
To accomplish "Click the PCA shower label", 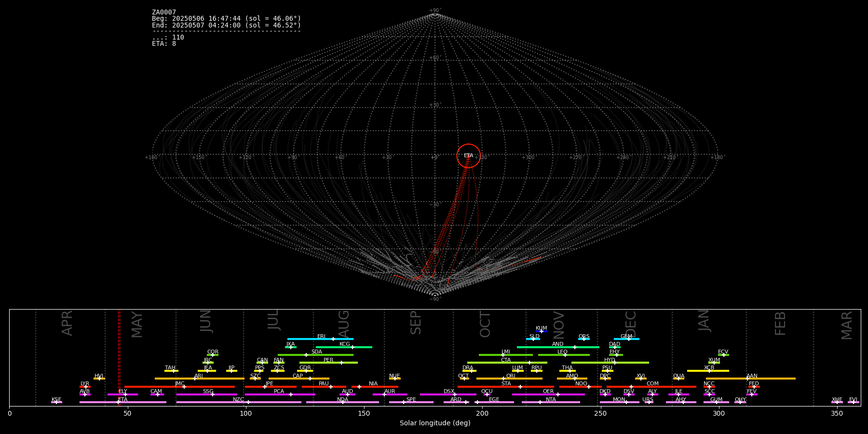I will click(x=279, y=392).
